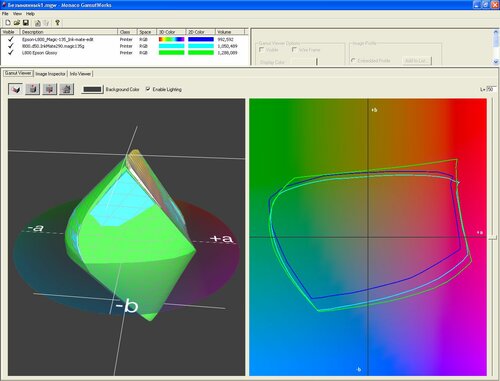Click the Help question mark toolbar icon
The height and width of the screenshot is (381, 500).
[x=57, y=23]
